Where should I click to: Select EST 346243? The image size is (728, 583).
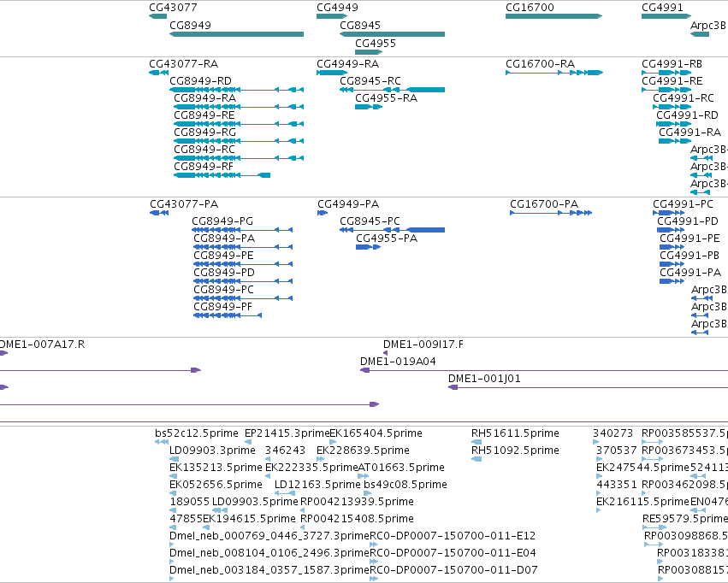tap(268, 459)
